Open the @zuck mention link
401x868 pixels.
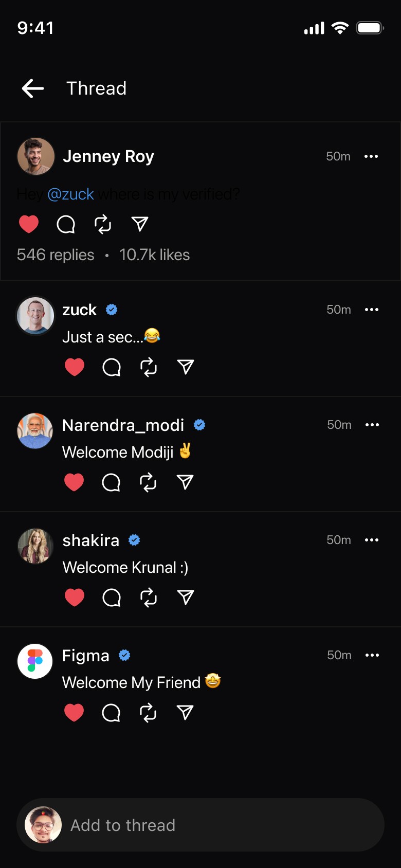70,194
